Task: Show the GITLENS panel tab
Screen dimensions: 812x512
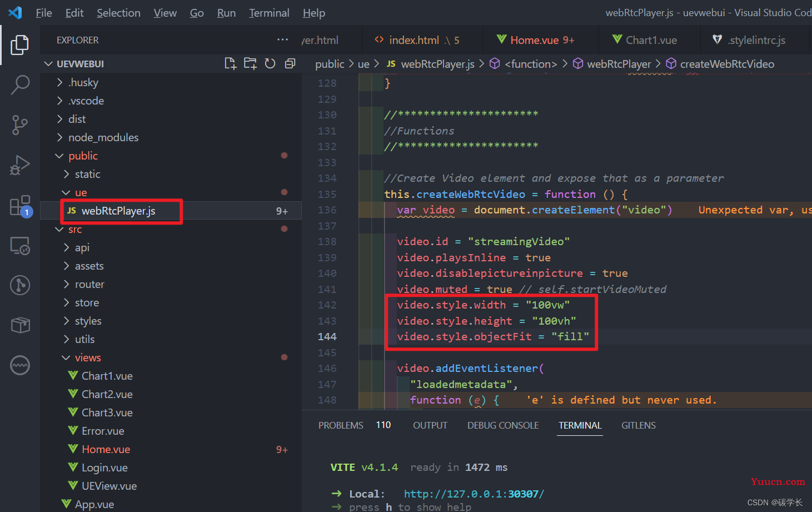Action: click(x=639, y=425)
